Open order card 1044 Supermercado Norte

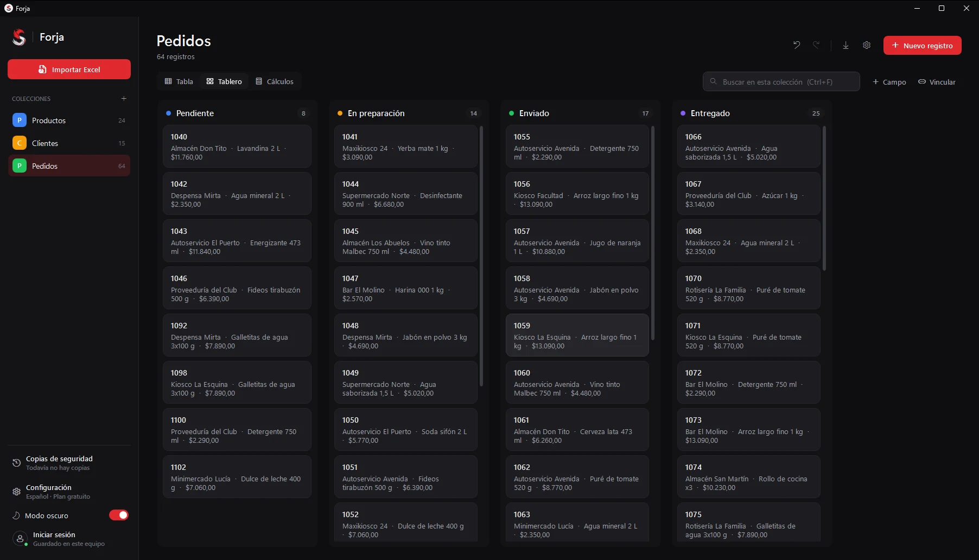click(406, 194)
